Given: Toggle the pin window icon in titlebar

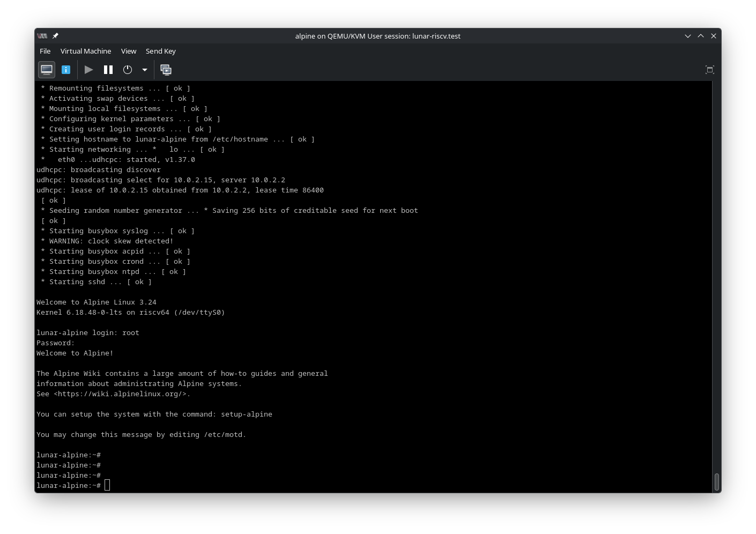Looking at the screenshot, I should [x=55, y=36].
